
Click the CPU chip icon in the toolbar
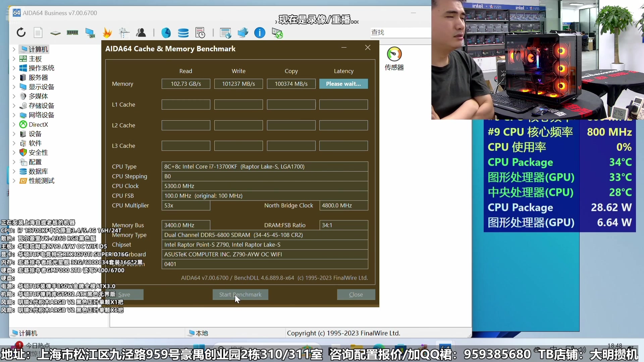pos(55,33)
